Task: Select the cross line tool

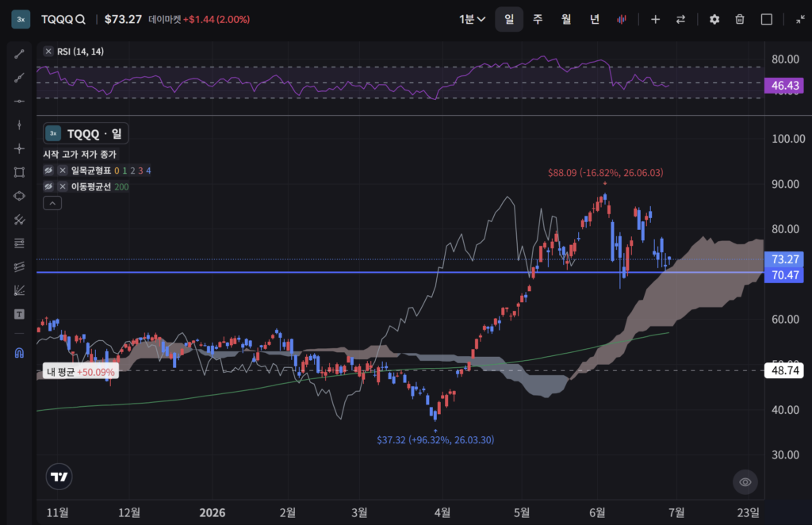Action: (x=19, y=148)
